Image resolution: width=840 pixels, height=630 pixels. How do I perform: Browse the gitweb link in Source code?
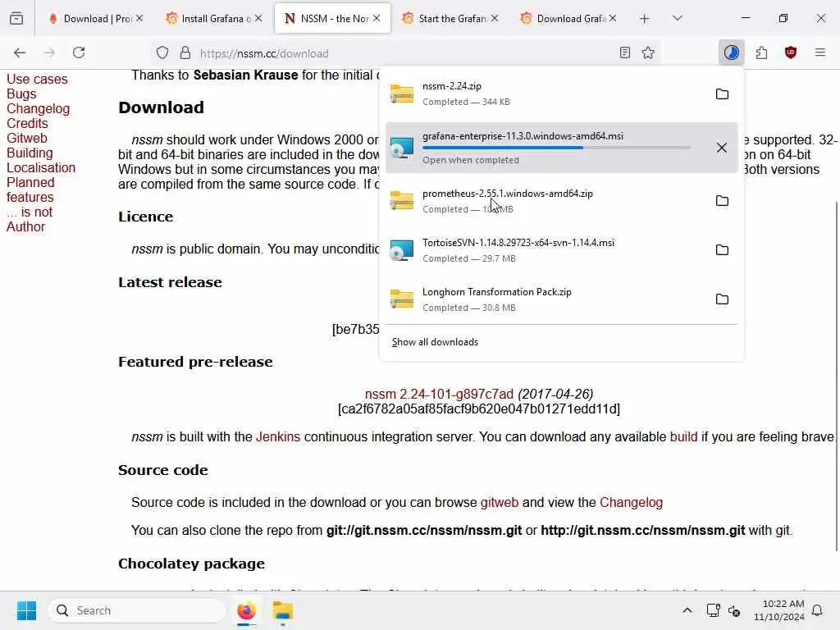point(500,503)
